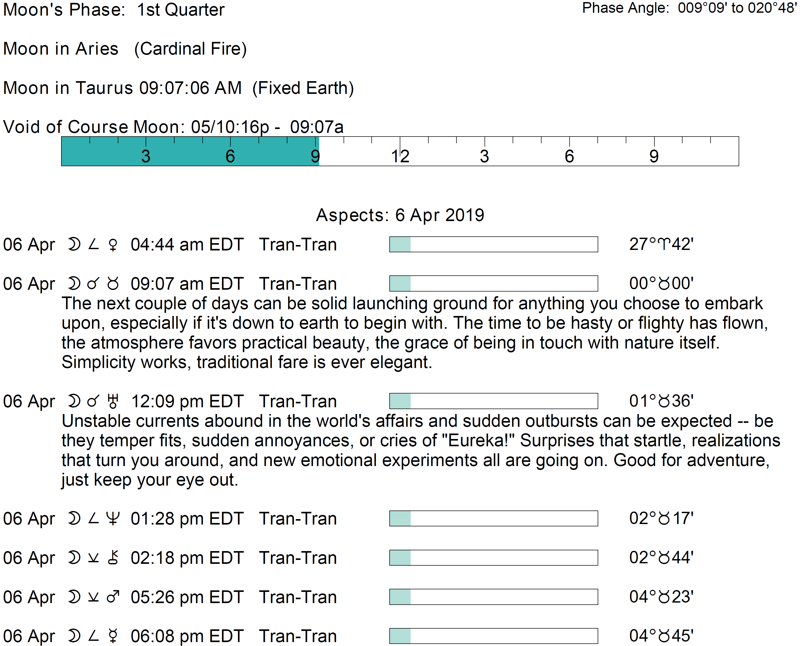Click the progress bar for the 04:44 am aspect

click(x=493, y=244)
